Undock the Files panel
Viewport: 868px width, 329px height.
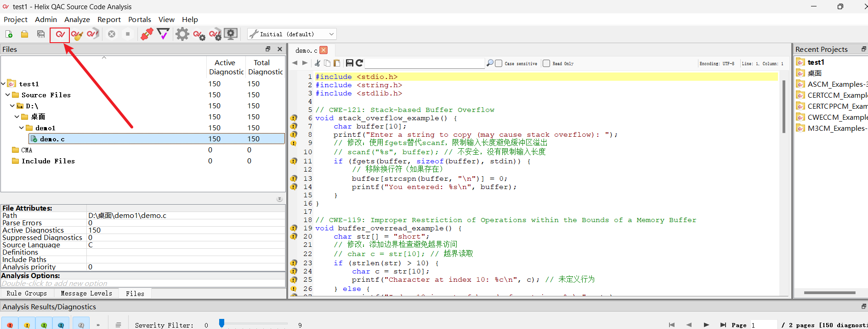[268, 49]
